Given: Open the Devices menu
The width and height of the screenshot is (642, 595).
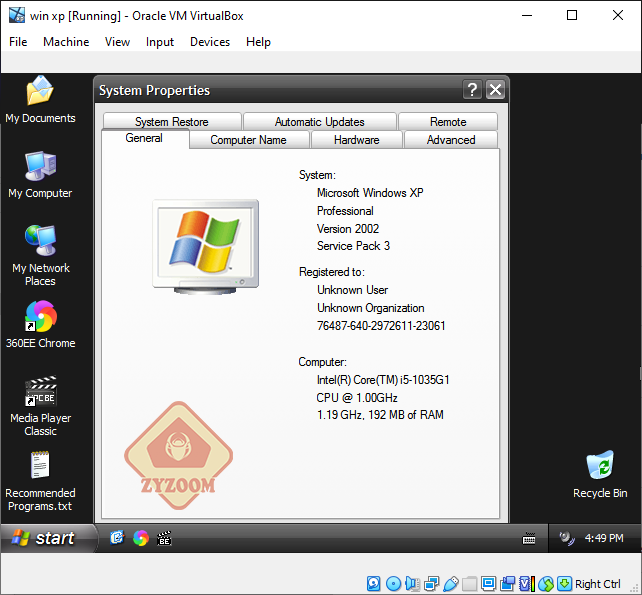Looking at the screenshot, I should pos(210,42).
